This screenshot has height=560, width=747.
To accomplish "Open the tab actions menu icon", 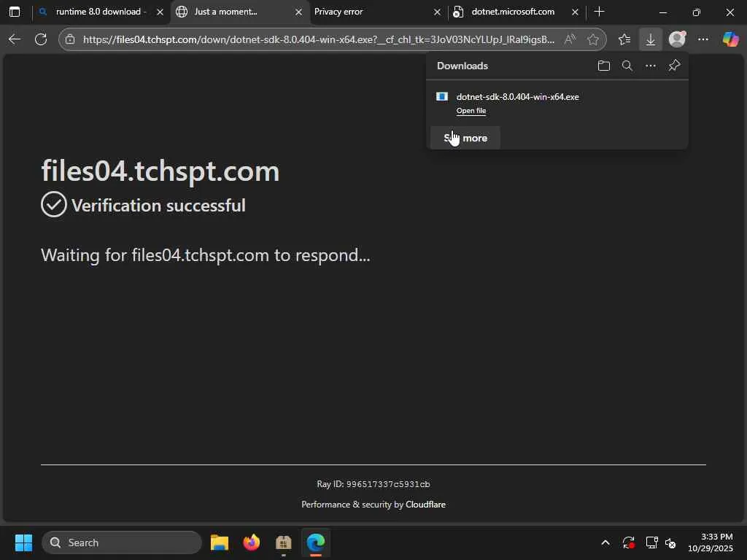I will (x=15, y=12).
